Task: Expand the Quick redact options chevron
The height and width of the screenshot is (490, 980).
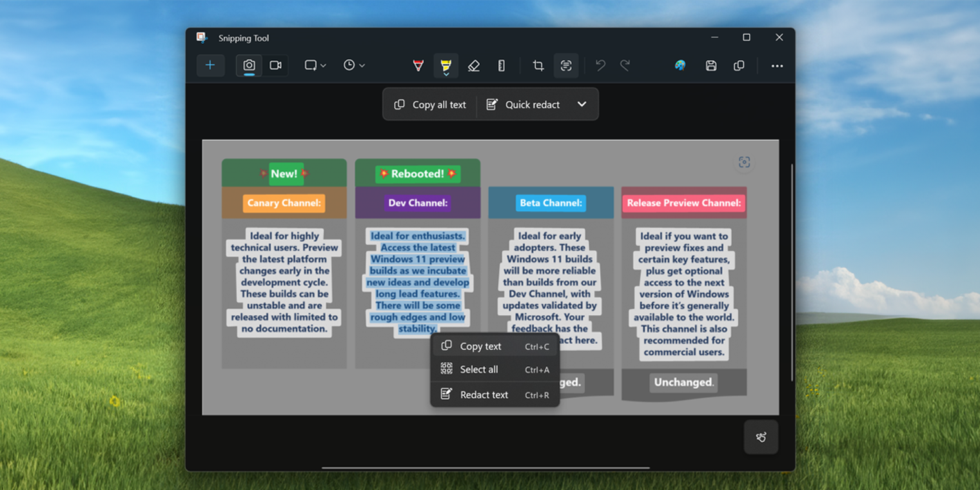Action: (581, 104)
